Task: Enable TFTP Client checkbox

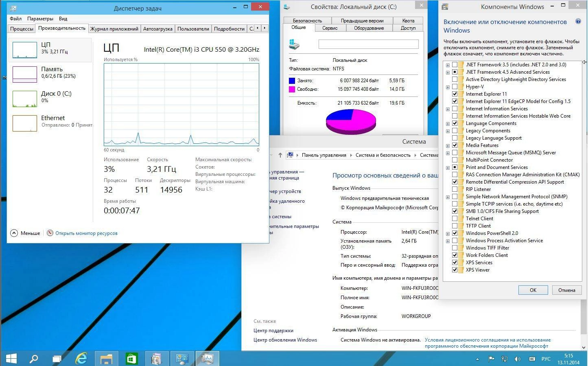Action: (x=455, y=226)
